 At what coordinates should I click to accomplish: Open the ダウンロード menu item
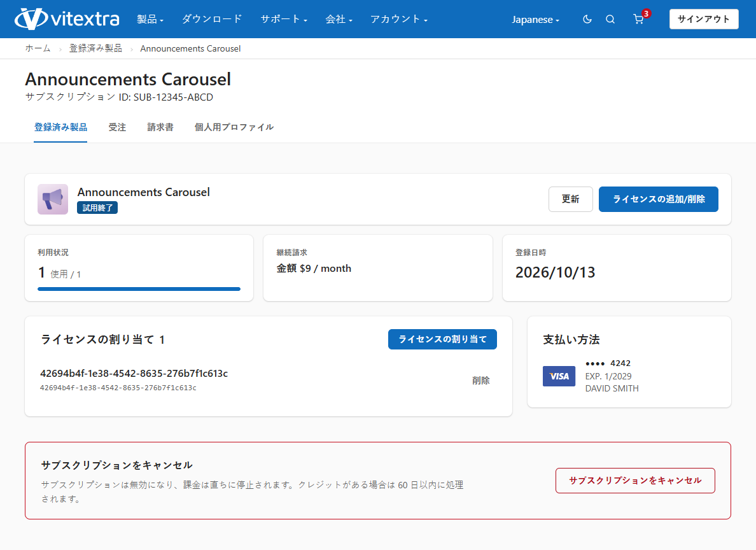pyautogui.click(x=212, y=19)
